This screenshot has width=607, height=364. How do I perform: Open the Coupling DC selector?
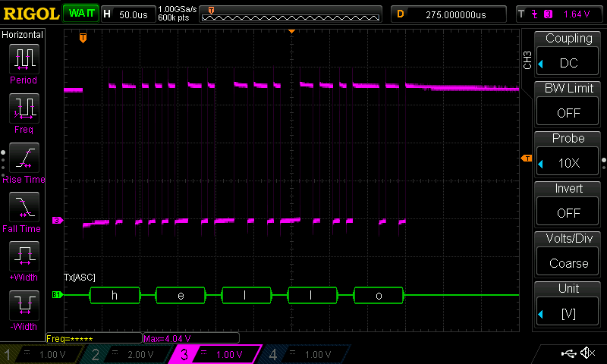568,52
